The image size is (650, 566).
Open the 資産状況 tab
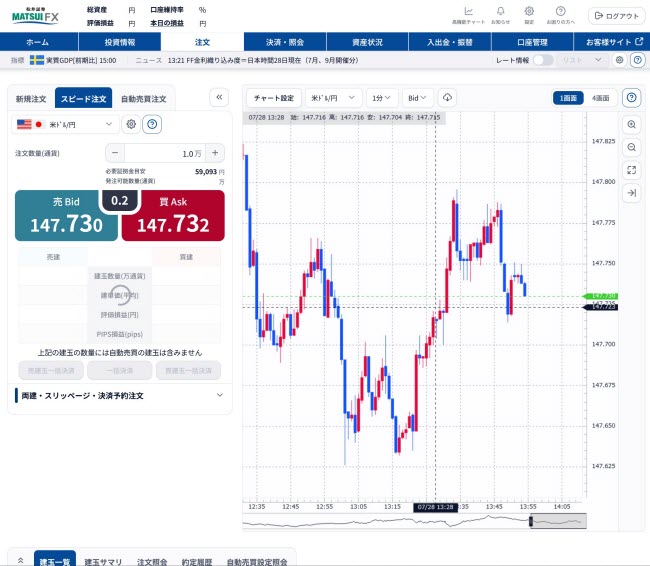tap(367, 42)
